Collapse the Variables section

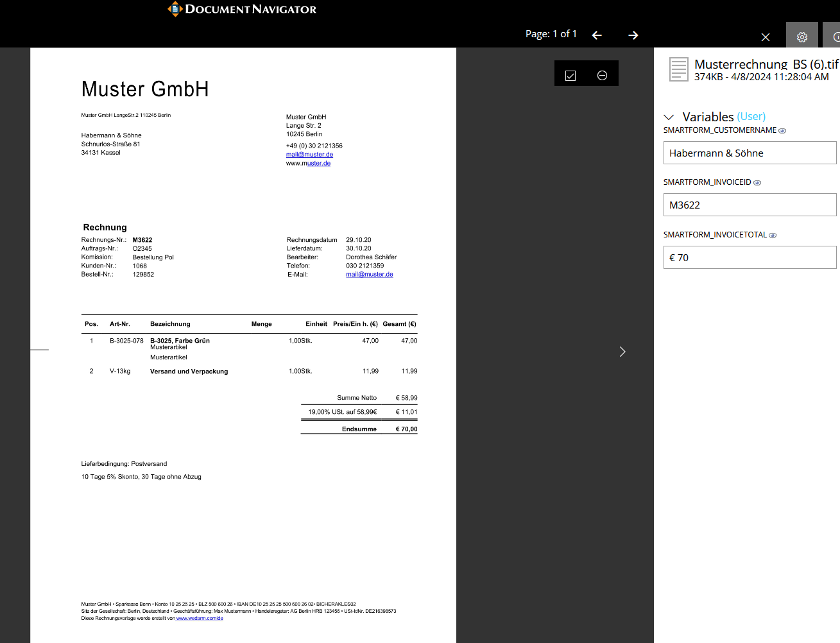pos(669,117)
